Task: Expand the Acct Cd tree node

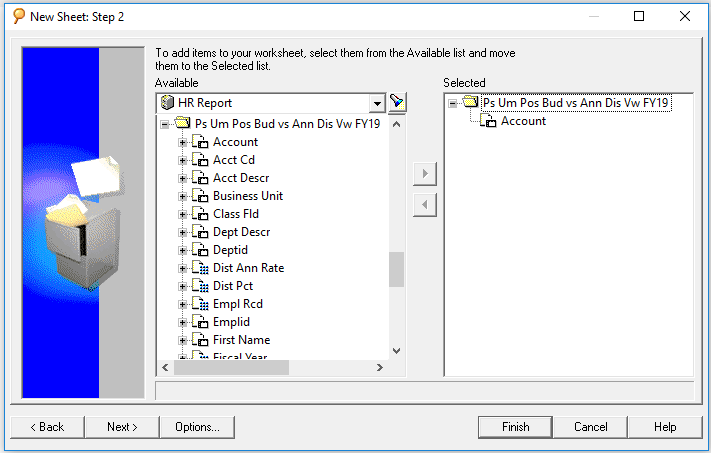Action: pyautogui.click(x=182, y=161)
